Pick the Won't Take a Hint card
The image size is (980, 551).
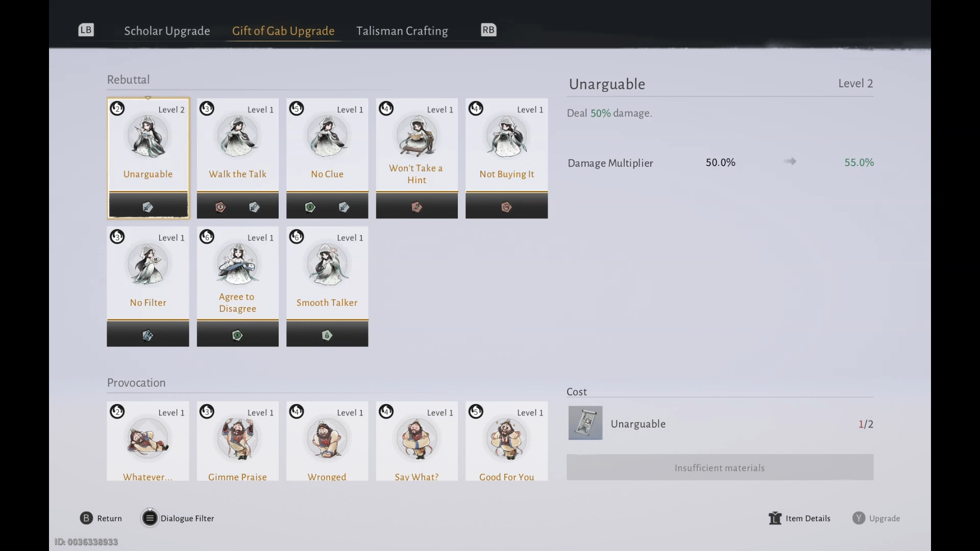point(417,158)
